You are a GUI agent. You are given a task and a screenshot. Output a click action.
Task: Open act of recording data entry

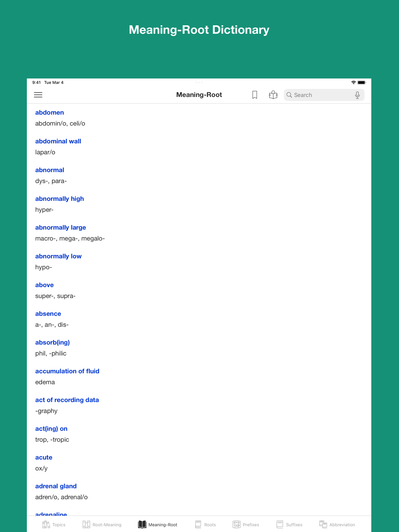coord(67,400)
